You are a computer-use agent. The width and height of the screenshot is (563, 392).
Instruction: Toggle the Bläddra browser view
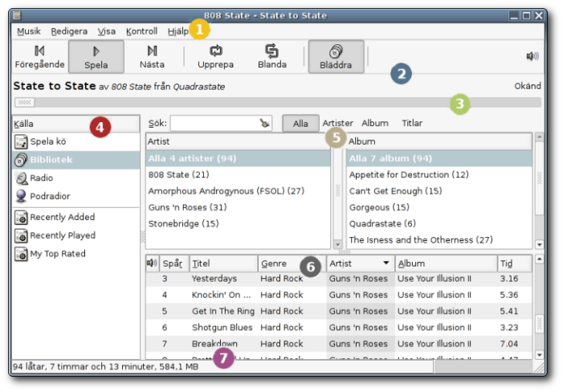coord(336,57)
